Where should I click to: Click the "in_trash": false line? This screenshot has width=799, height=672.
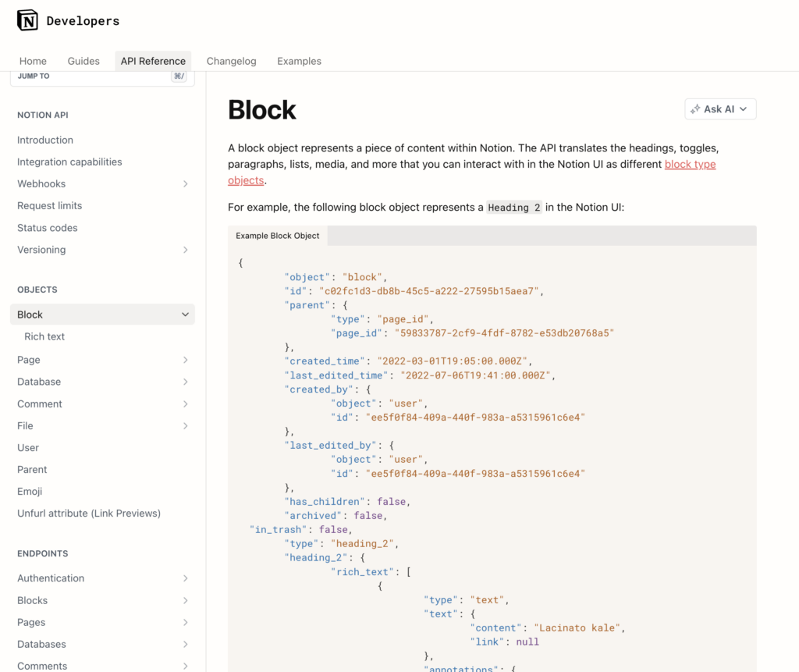tap(300, 530)
